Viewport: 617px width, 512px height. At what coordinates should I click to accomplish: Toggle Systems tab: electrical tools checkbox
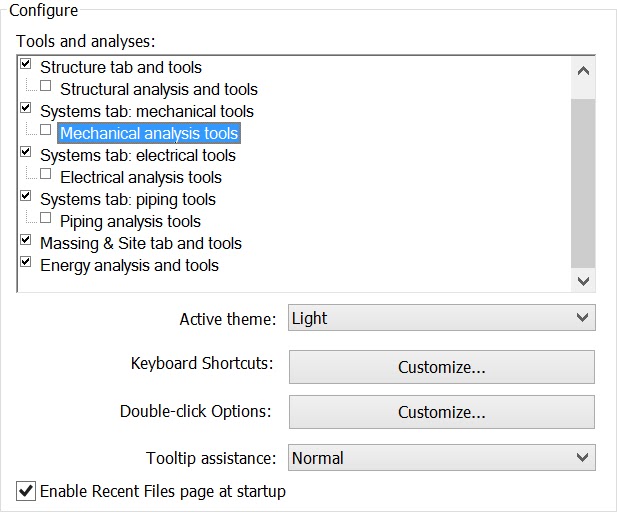[26, 152]
